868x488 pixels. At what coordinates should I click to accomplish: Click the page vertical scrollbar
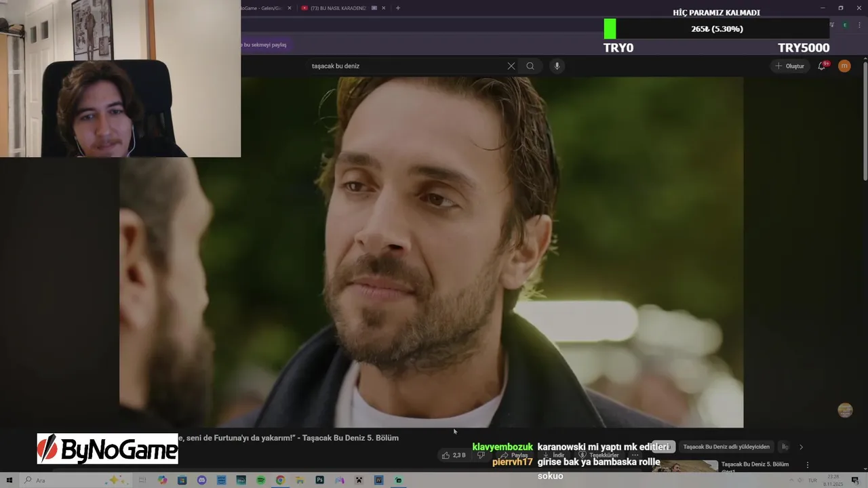(x=865, y=120)
